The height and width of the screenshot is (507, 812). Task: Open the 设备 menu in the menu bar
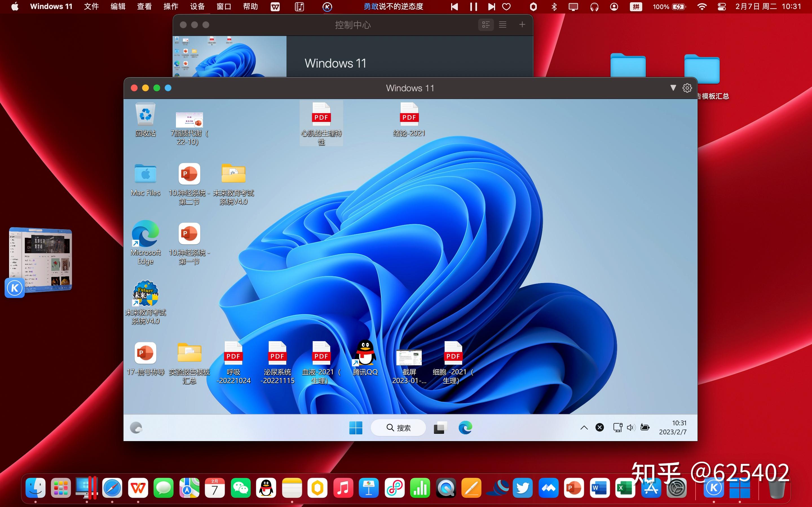[197, 6]
